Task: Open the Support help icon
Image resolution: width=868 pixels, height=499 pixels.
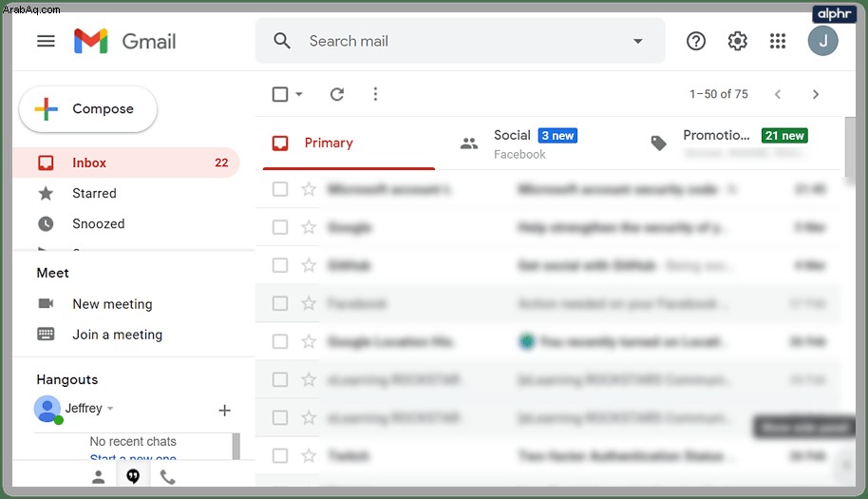Action: (x=696, y=41)
